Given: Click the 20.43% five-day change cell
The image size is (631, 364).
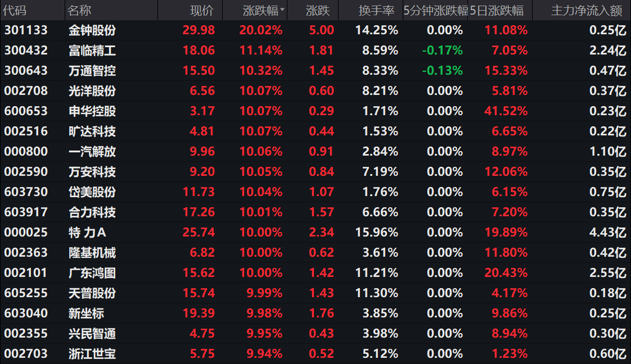Looking at the screenshot, I should (506, 273).
